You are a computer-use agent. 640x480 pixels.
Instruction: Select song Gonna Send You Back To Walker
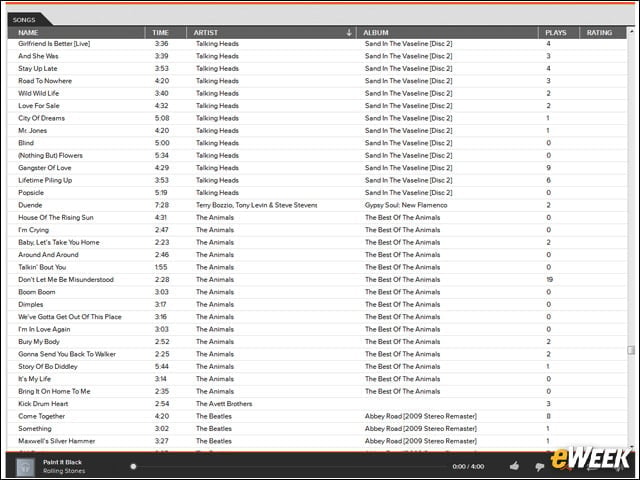coord(67,354)
